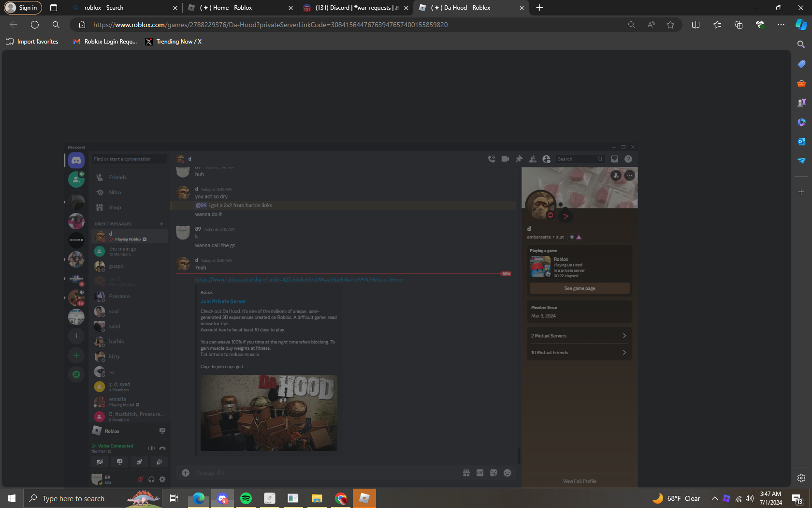The width and height of the screenshot is (812, 508).
Task: Share your screen in voice panel
Action: coord(120,462)
